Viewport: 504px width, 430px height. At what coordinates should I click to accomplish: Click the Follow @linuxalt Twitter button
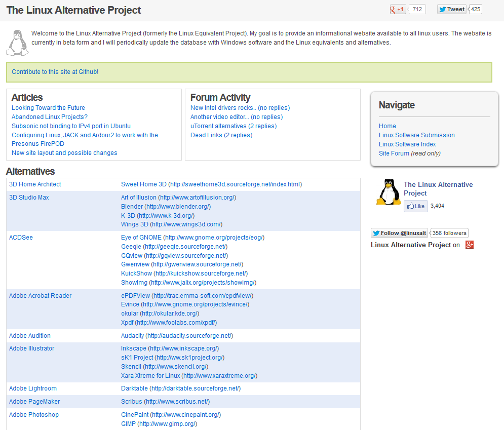coord(400,233)
